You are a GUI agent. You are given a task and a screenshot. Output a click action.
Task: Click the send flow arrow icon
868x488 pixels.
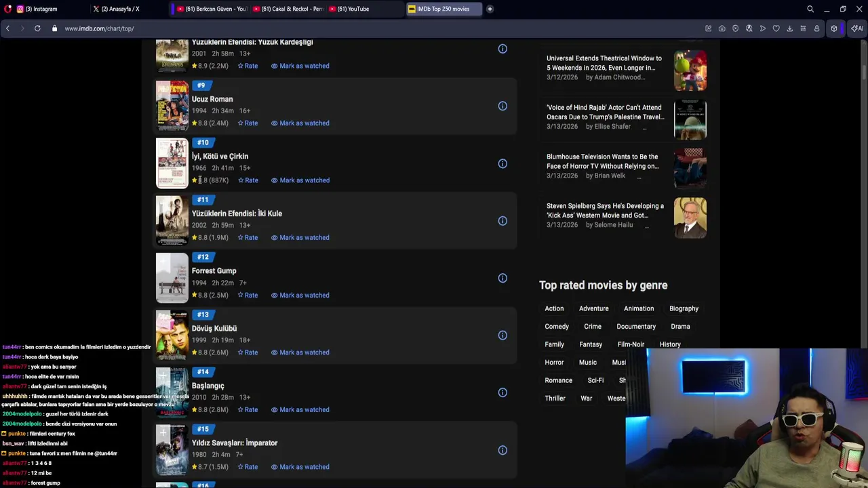coord(762,28)
